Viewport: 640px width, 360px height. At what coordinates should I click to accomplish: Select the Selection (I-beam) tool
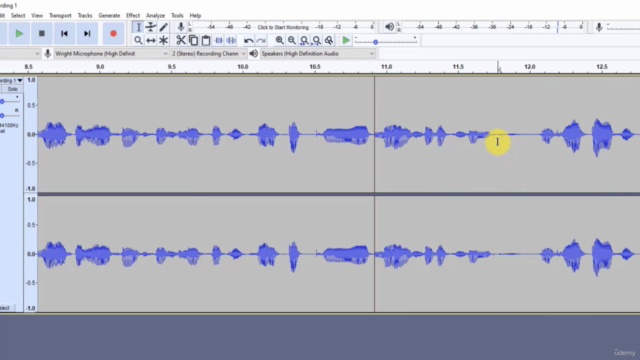138,27
